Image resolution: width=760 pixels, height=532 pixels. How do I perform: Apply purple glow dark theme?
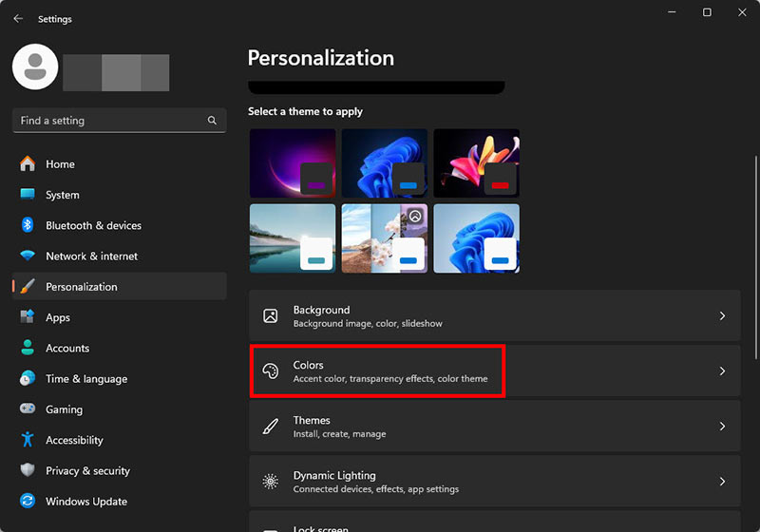tap(293, 162)
